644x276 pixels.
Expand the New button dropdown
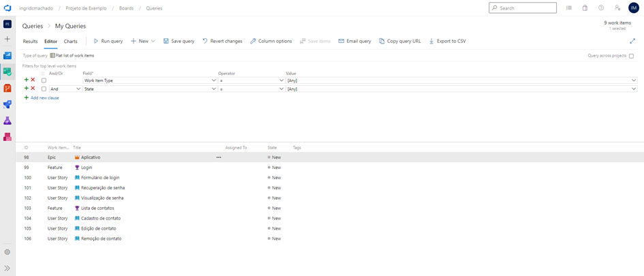coord(153,41)
